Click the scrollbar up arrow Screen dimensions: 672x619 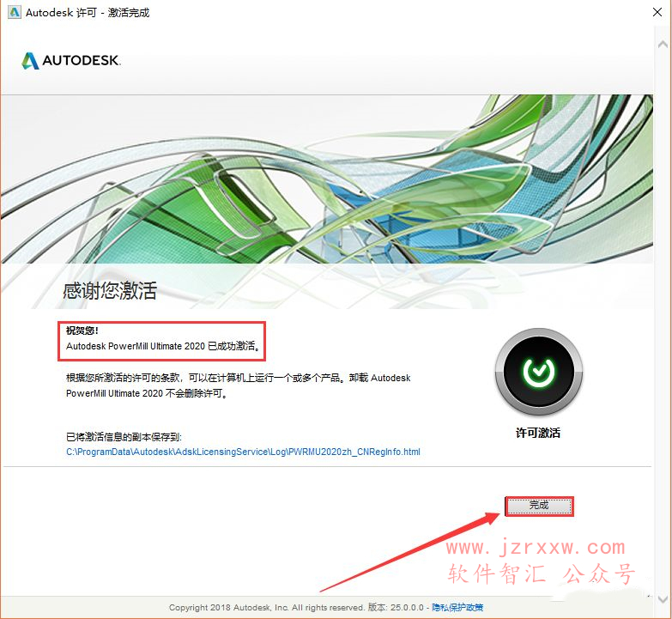663,44
